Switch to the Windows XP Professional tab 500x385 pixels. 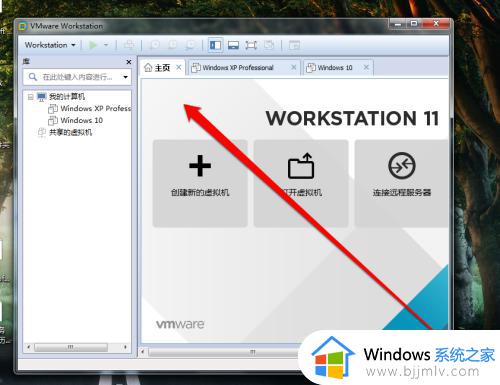(x=238, y=68)
